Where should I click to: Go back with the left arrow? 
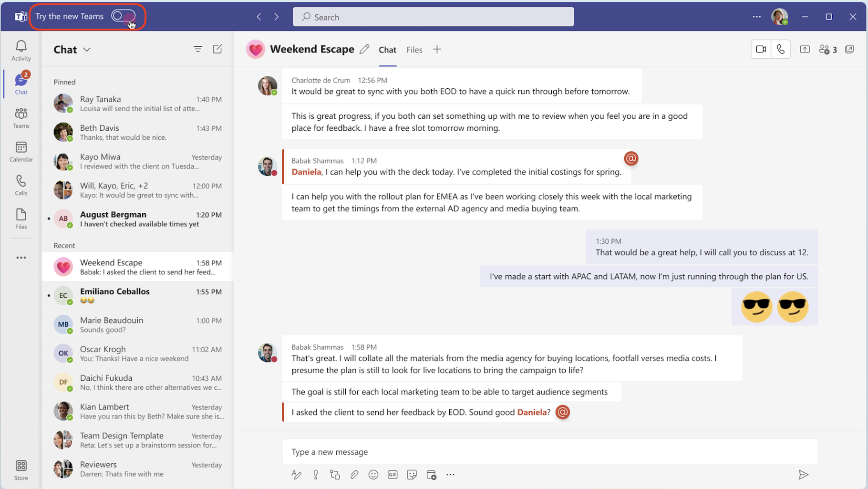(259, 17)
